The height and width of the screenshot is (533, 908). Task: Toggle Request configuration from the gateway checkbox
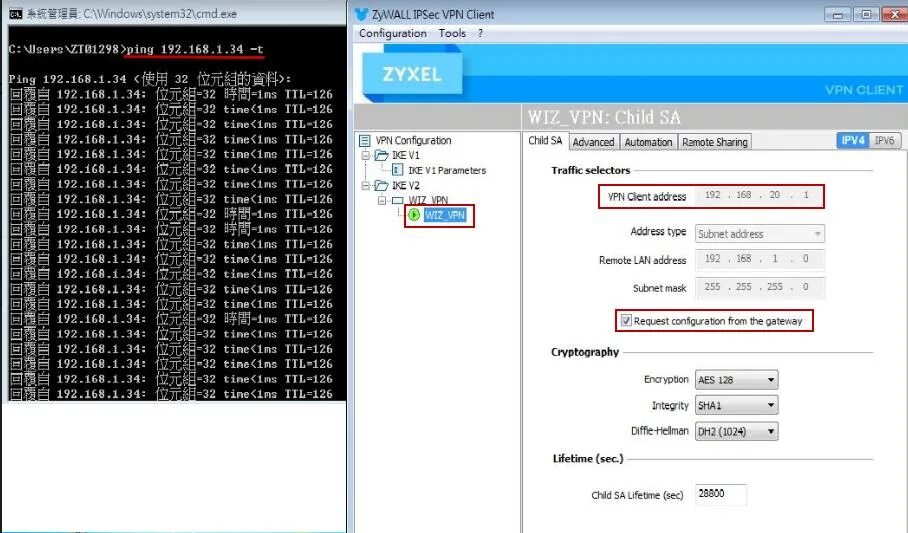(x=626, y=320)
